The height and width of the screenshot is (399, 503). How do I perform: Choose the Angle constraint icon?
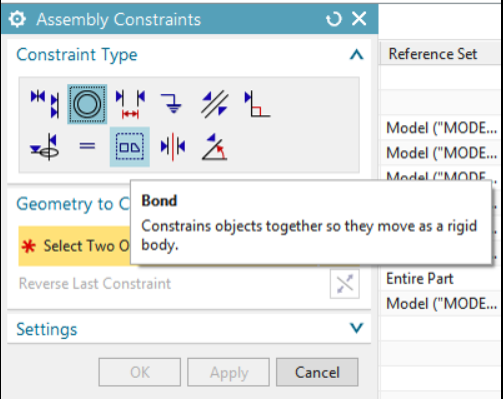click(215, 147)
